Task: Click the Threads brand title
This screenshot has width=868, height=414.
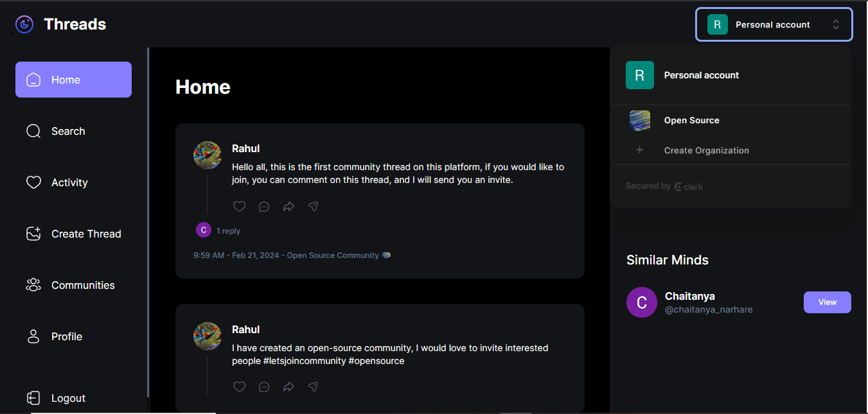Action: pos(75,24)
